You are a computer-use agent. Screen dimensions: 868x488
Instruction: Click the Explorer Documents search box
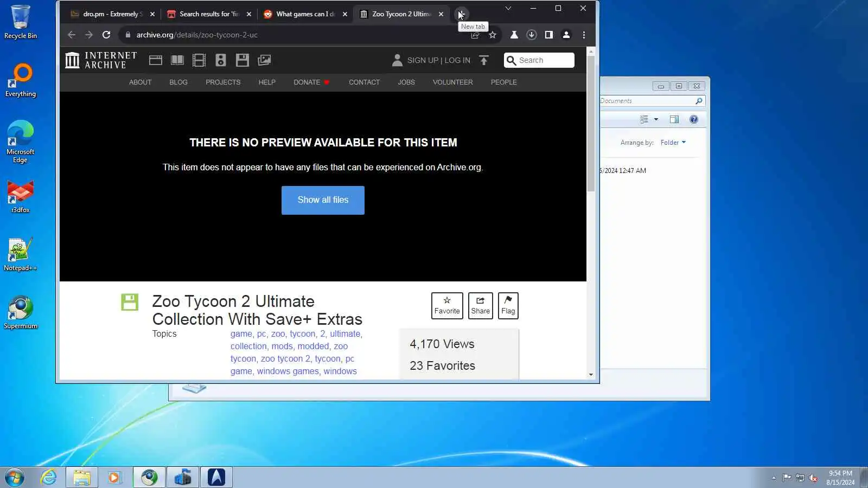coord(652,101)
